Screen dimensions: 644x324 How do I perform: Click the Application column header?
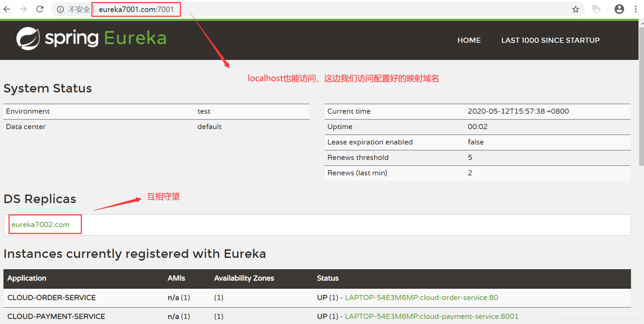click(x=27, y=278)
